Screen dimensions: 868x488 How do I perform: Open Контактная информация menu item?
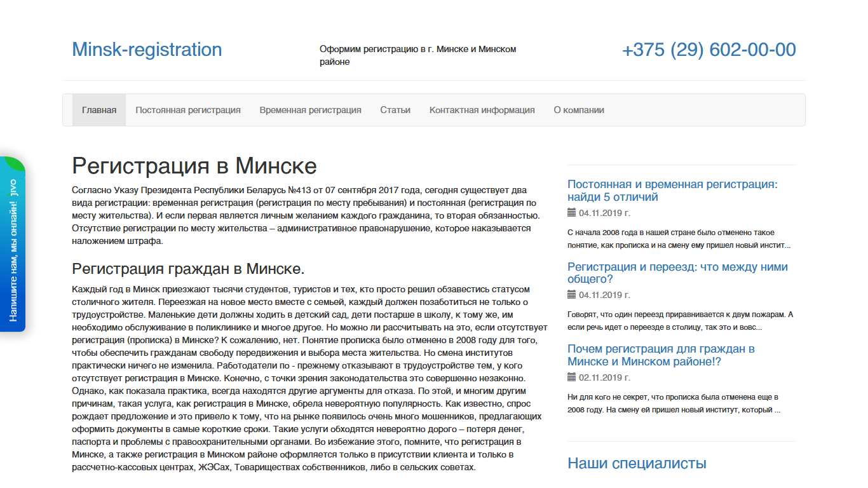(x=482, y=110)
